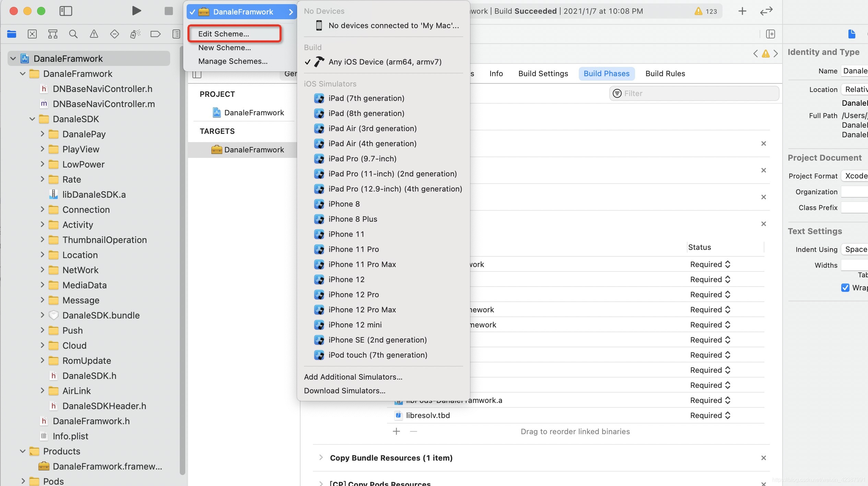The image size is (868, 486).
Task: Open the Test navigator diamond icon
Action: [x=114, y=34]
